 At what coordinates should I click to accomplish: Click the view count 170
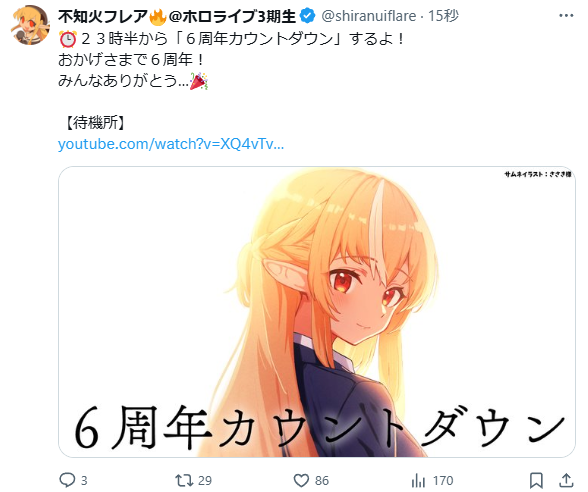[443, 480]
